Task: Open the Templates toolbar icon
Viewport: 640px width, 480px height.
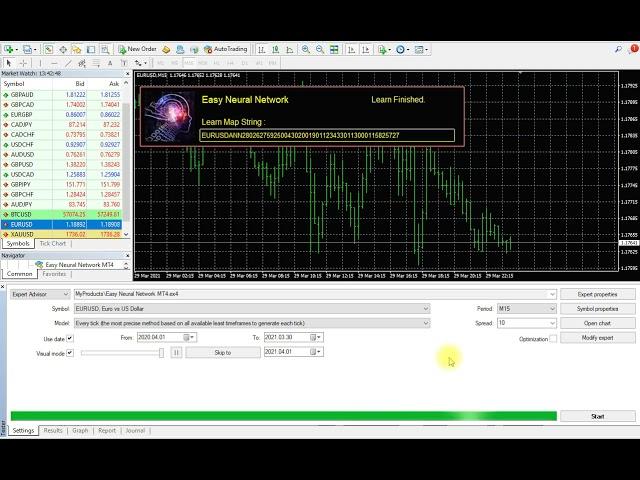Action: [x=420, y=49]
